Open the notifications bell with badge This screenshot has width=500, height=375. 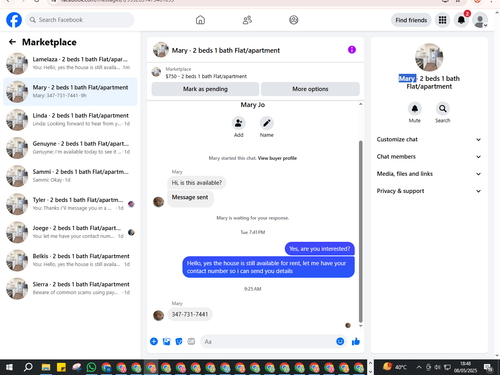pyautogui.click(x=461, y=20)
